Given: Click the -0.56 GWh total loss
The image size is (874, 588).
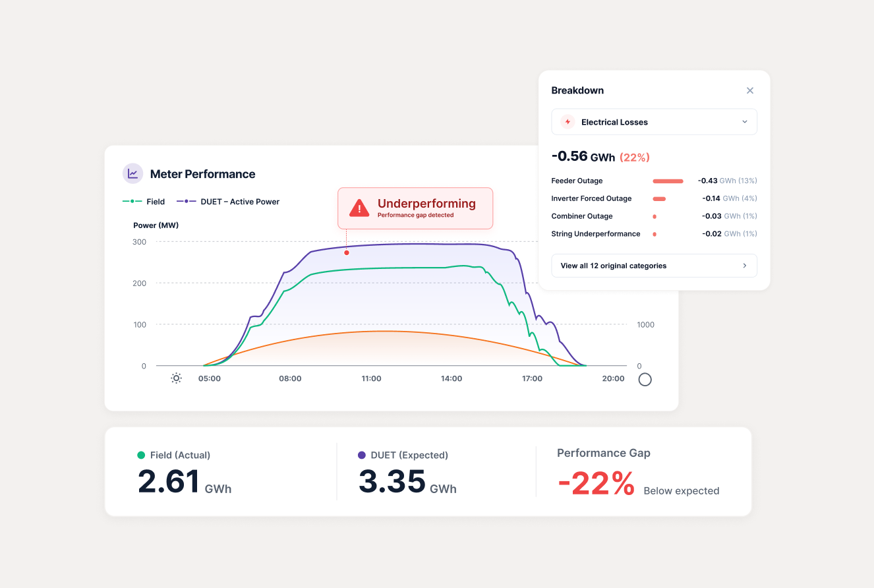Looking at the screenshot, I should point(583,157).
